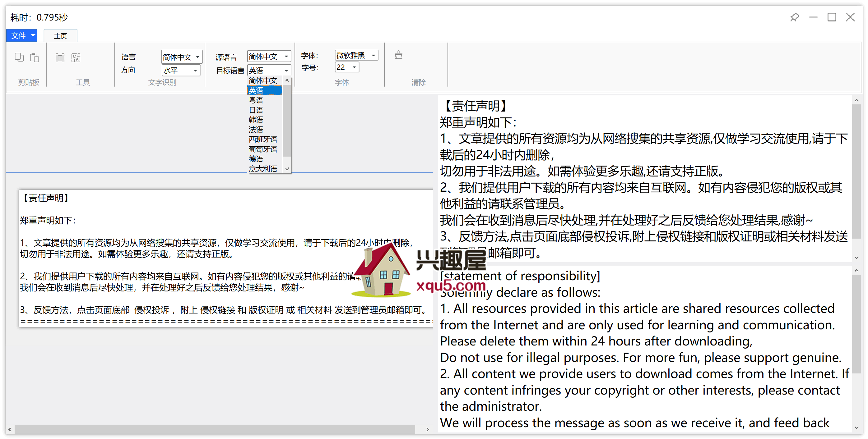868x439 pixels.
Task: Open the 字号 font size dropdown
Action: click(347, 67)
